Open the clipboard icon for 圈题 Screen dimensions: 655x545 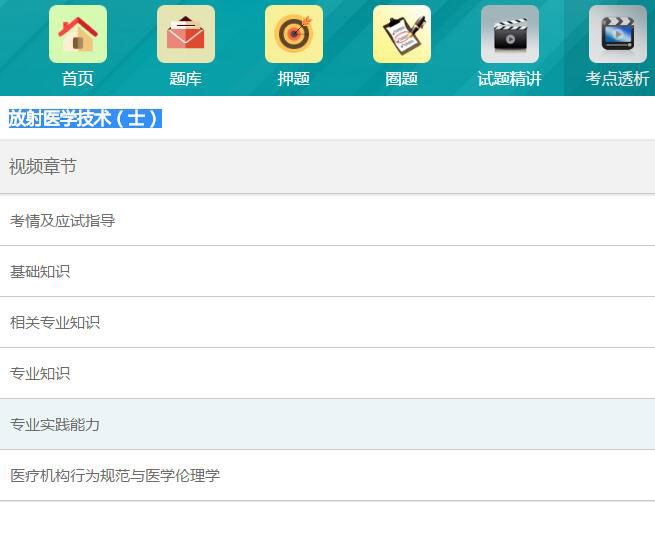pos(402,34)
